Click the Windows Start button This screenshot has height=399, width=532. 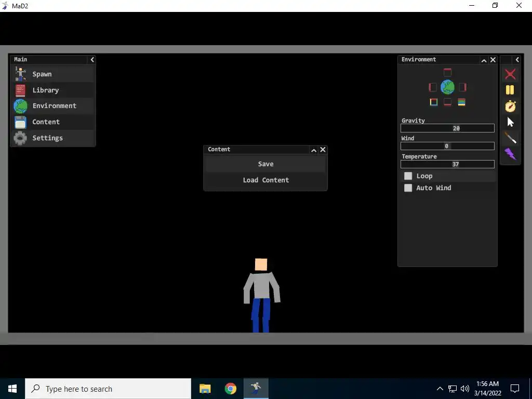coord(12,389)
